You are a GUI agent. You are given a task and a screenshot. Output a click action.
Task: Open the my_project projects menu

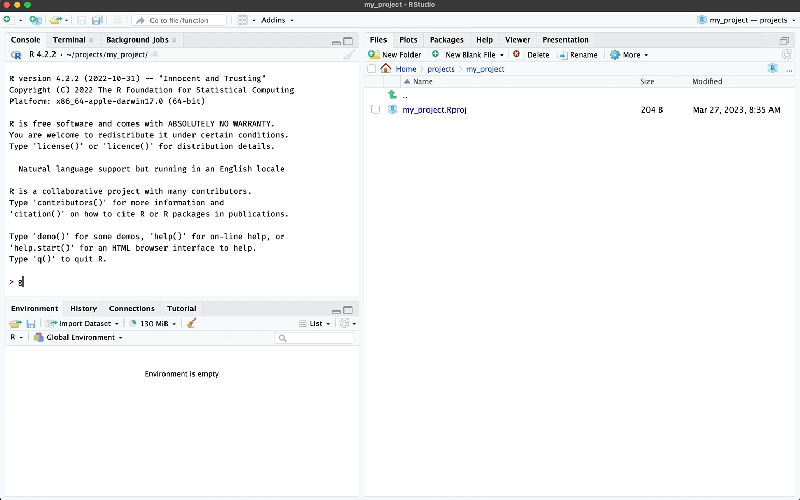[746, 20]
